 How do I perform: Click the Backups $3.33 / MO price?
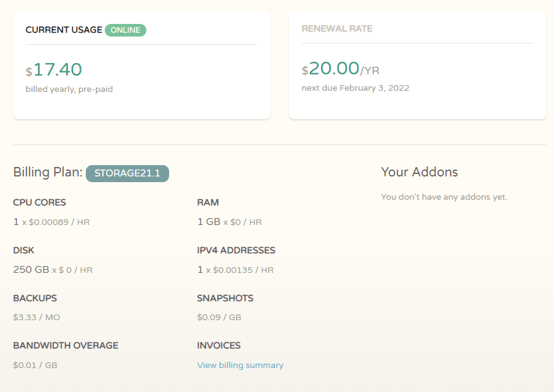pyautogui.click(x=37, y=317)
